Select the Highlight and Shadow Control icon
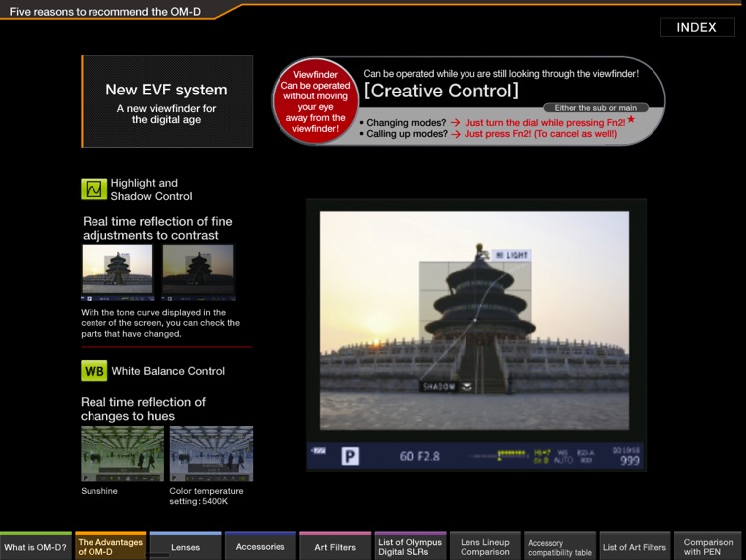 pyautogui.click(x=93, y=189)
